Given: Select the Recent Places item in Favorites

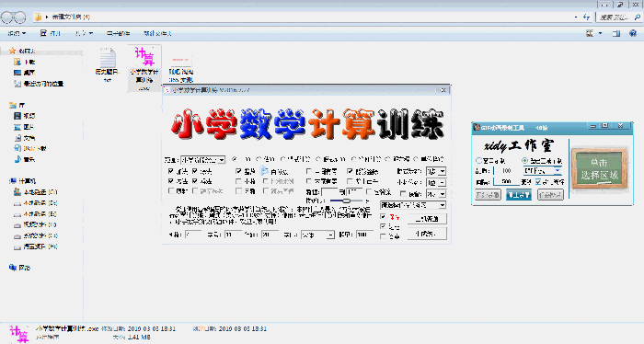Looking at the screenshot, I should [39, 84].
